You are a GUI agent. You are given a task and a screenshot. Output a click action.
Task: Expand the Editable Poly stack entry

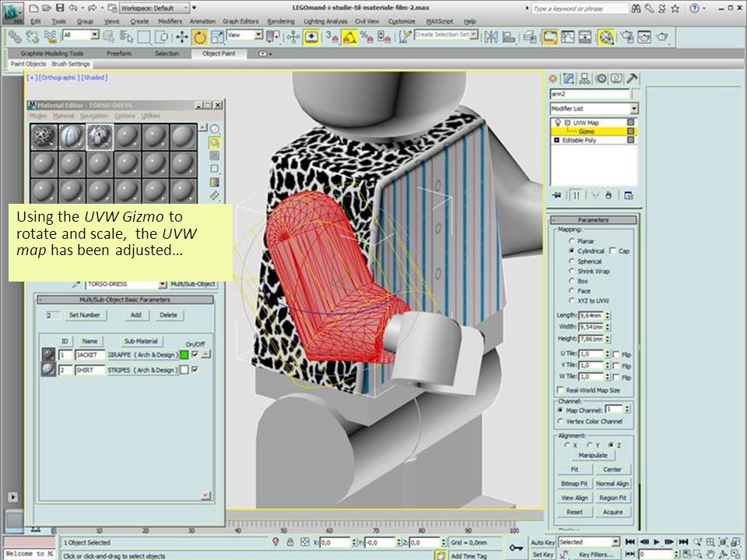556,141
